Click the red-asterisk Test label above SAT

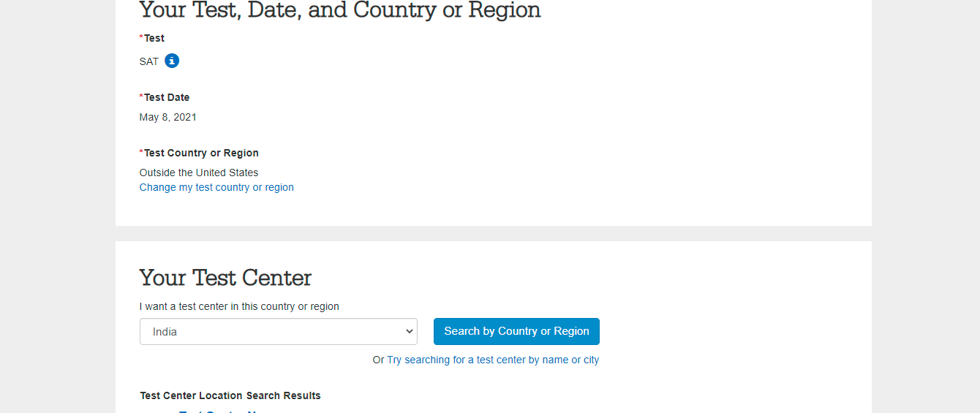pyautogui.click(x=154, y=38)
